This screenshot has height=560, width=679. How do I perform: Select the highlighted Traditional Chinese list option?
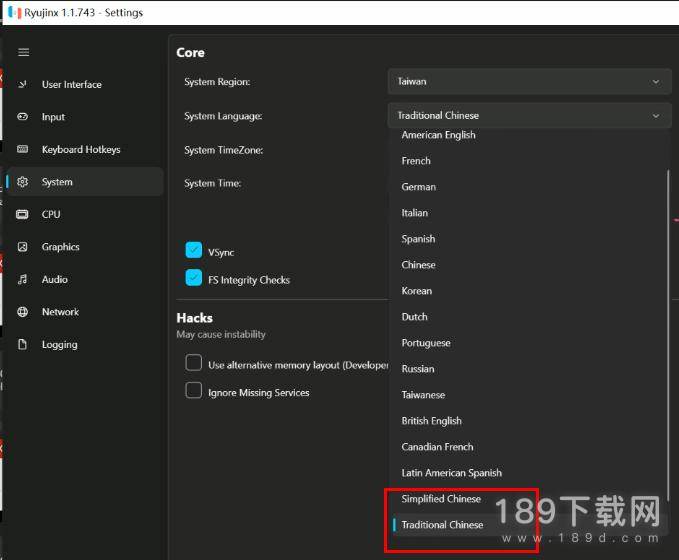point(527,525)
